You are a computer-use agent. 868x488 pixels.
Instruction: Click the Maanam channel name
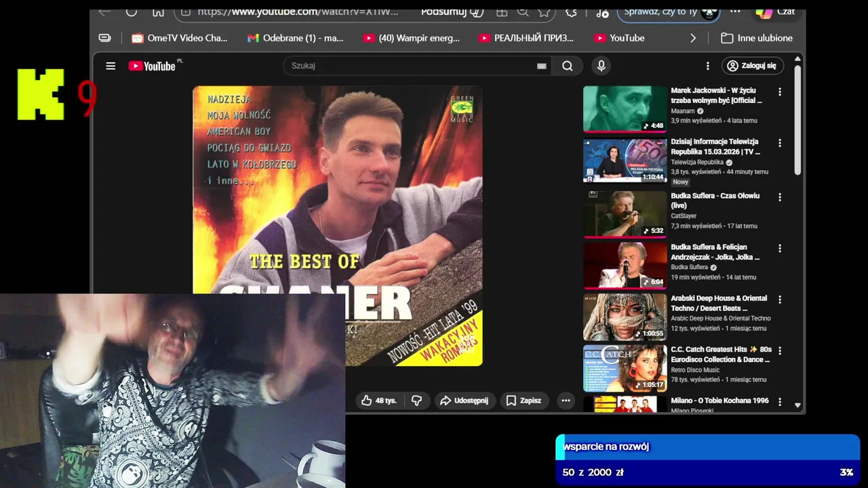(683, 111)
